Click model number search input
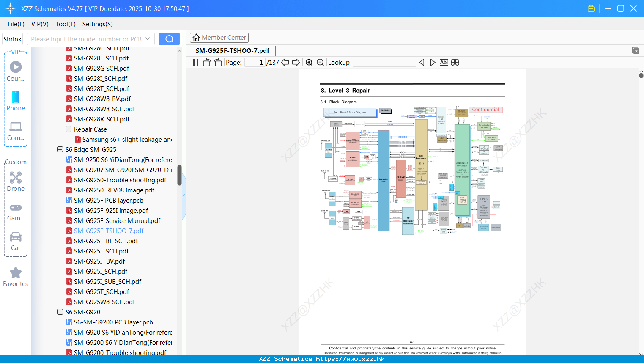 click(x=86, y=39)
